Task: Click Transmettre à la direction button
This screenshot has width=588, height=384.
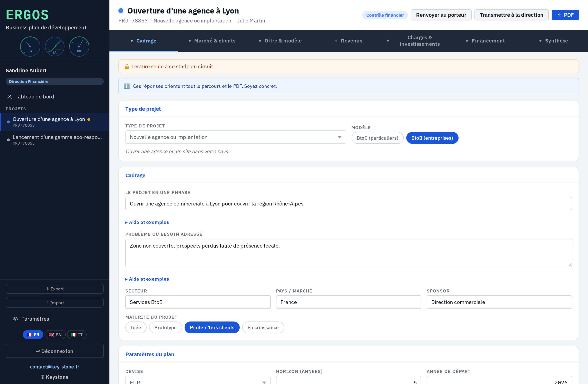Action: pos(511,15)
